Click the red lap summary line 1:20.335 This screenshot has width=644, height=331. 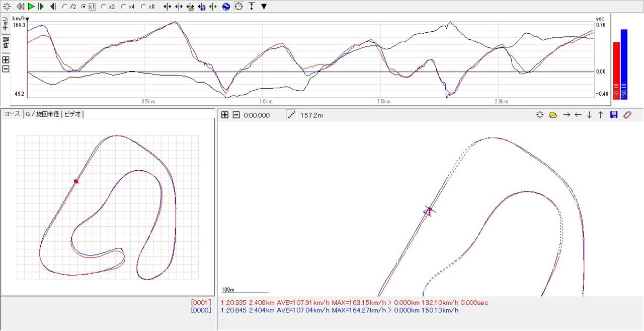click(354, 303)
